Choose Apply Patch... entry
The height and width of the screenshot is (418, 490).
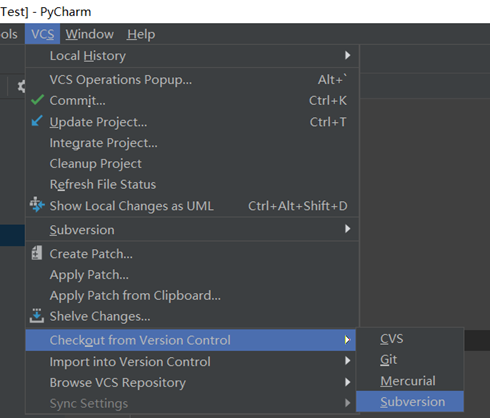tap(192, 275)
